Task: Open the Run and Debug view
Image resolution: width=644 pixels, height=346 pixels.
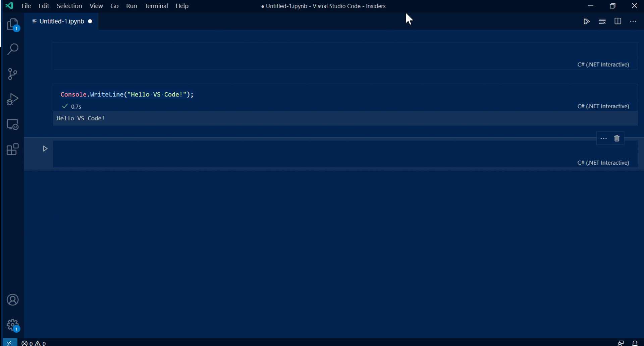Action: coord(13,99)
